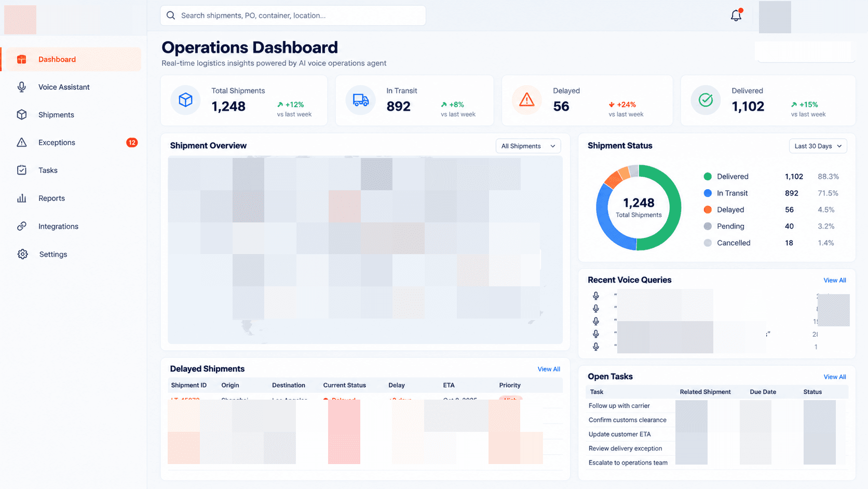The height and width of the screenshot is (489, 868).
Task: Click the first voice query microphone icon
Action: [x=596, y=296]
